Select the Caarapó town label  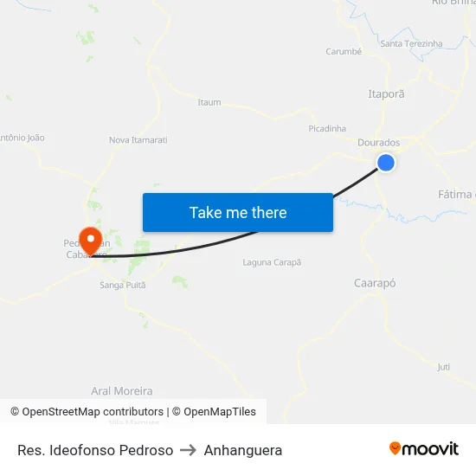375,283
